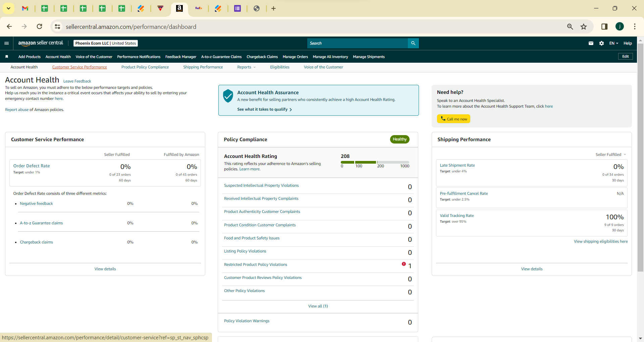Open the Chargeback claims metric link
This screenshot has width=644, height=342.
point(36,242)
